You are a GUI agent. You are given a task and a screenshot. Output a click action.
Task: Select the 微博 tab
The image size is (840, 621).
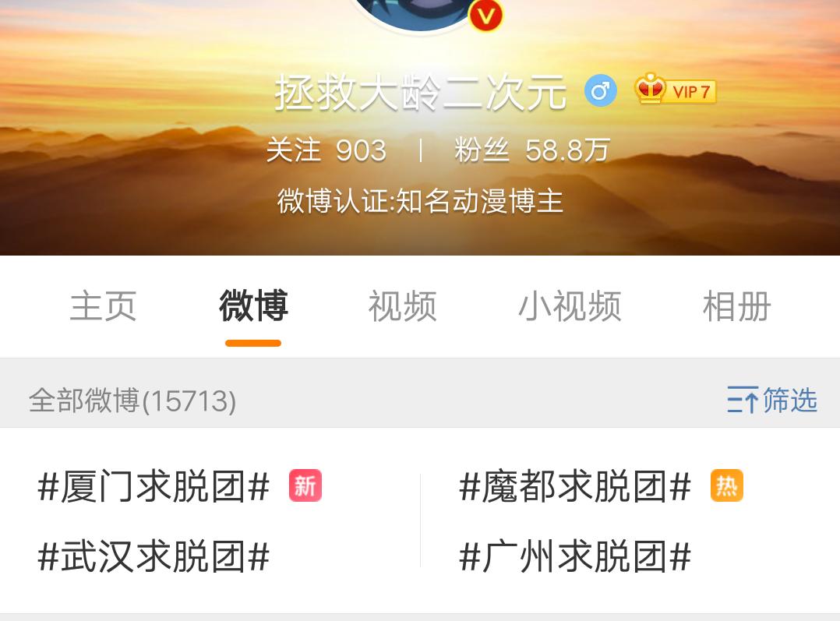[253, 306]
